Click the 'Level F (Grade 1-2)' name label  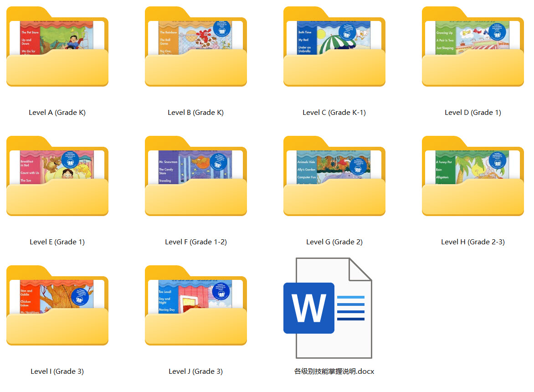[196, 242]
